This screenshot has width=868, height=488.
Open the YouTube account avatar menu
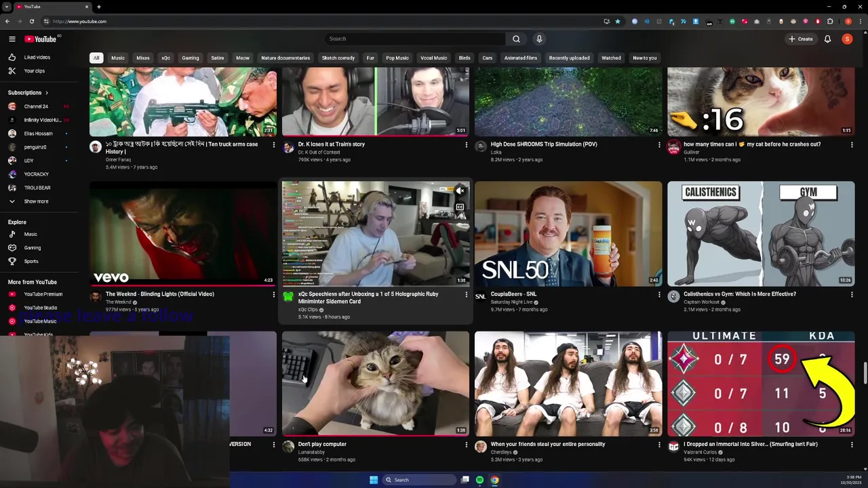847,39
